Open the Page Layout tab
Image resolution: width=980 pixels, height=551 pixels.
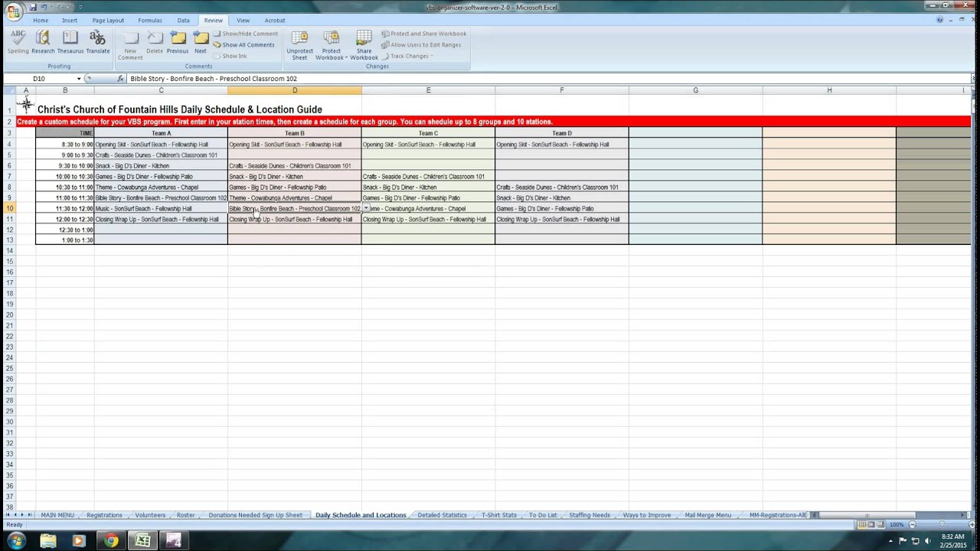click(108, 21)
